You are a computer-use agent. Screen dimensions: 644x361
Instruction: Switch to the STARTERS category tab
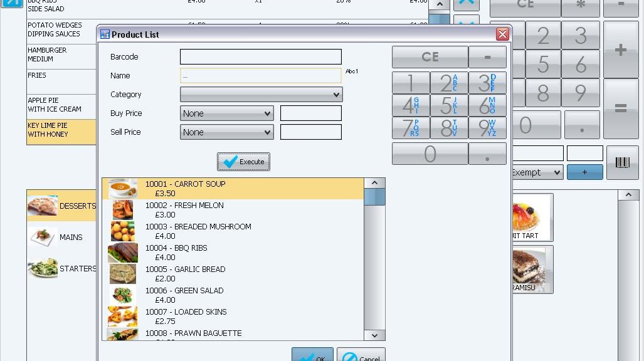click(60, 268)
